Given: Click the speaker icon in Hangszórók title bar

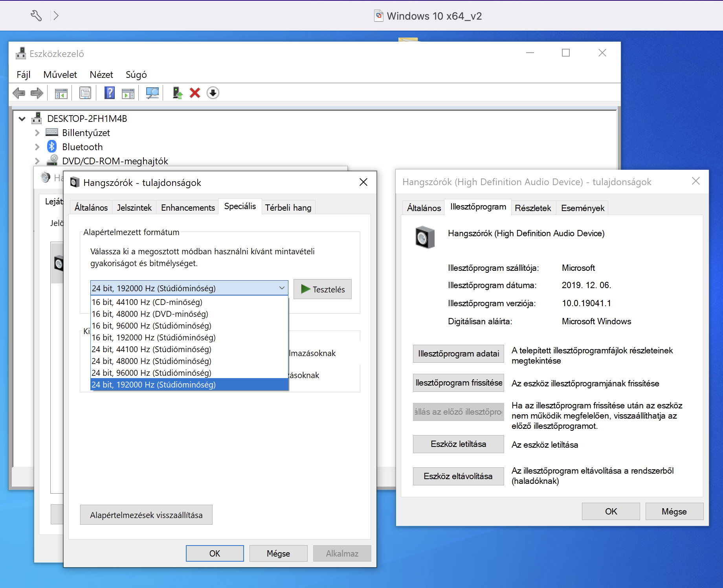Looking at the screenshot, I should (x=75, y=182).
